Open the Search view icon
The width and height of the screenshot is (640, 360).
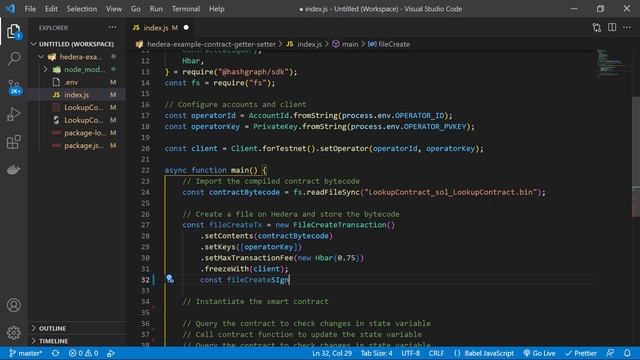[13, 58]
